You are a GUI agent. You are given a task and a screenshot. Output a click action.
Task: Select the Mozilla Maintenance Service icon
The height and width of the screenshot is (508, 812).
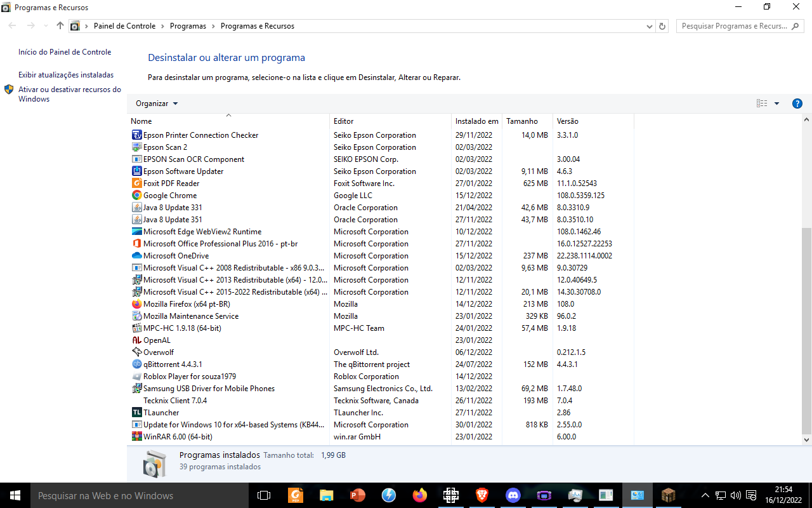(136, 316)
